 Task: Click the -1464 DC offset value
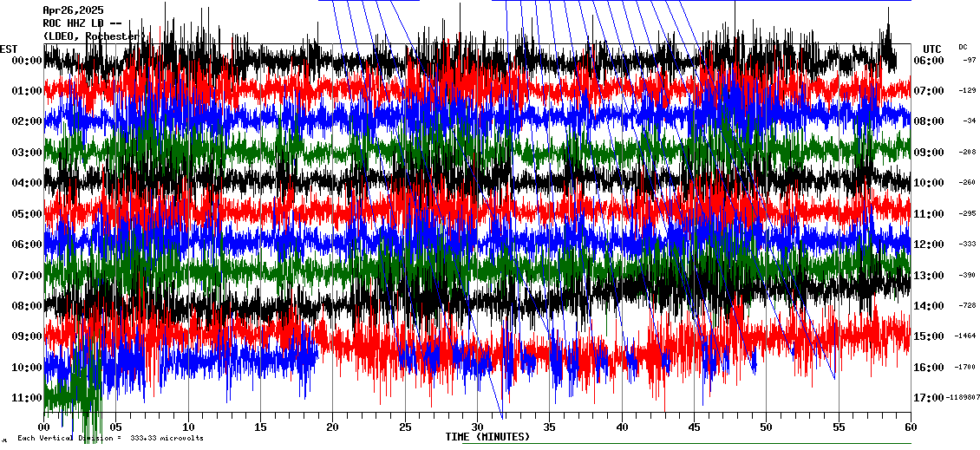pos(965,336)
